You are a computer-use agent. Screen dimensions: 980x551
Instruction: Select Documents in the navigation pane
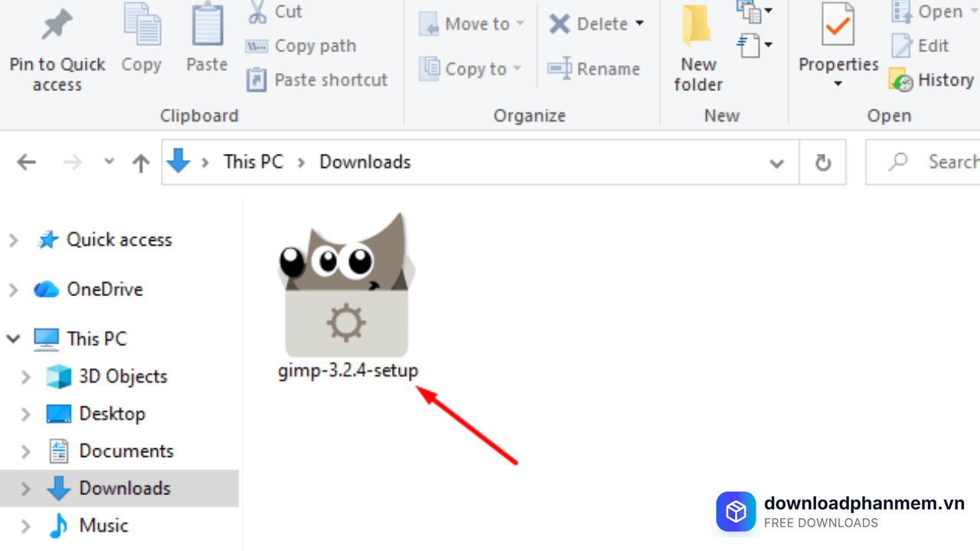pyautogui.click(x=126, y=451)
